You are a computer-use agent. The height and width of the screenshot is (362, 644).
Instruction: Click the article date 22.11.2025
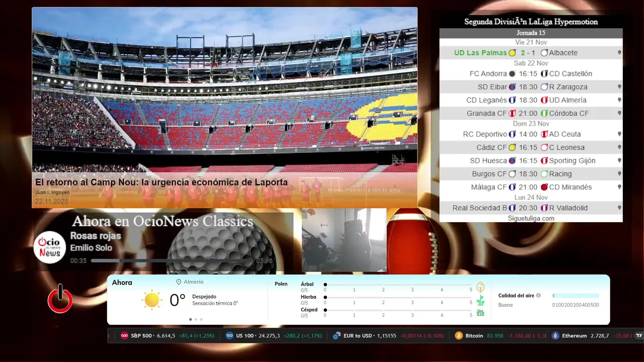[51, 202]
